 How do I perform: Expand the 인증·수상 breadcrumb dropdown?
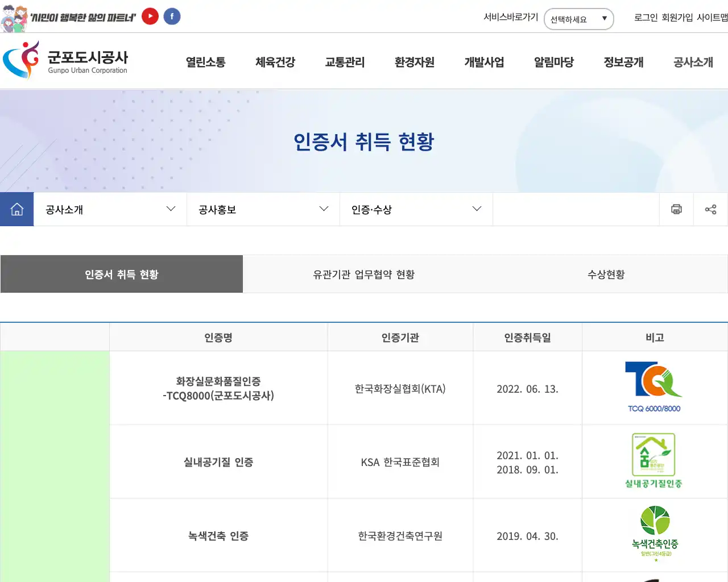coord(416,209)
